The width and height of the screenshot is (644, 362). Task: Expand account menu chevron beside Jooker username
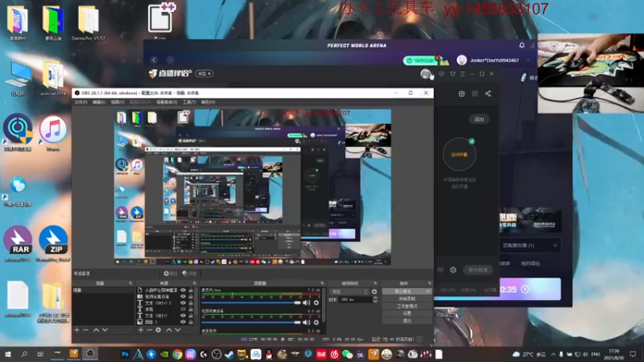pos(528,60)
